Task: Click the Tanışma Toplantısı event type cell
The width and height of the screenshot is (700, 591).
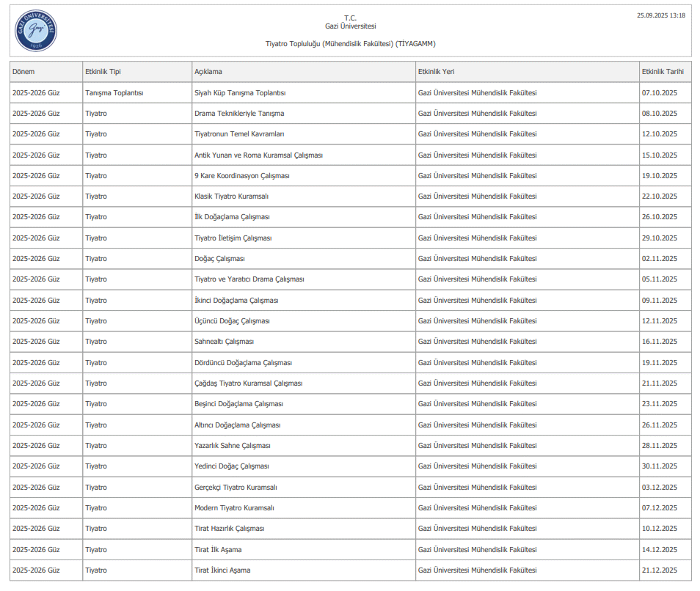Action: (x=114, y=93)
